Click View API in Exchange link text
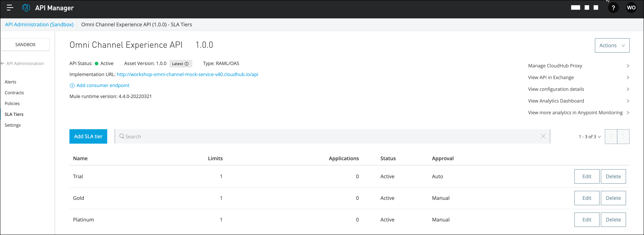 (551, 77)
